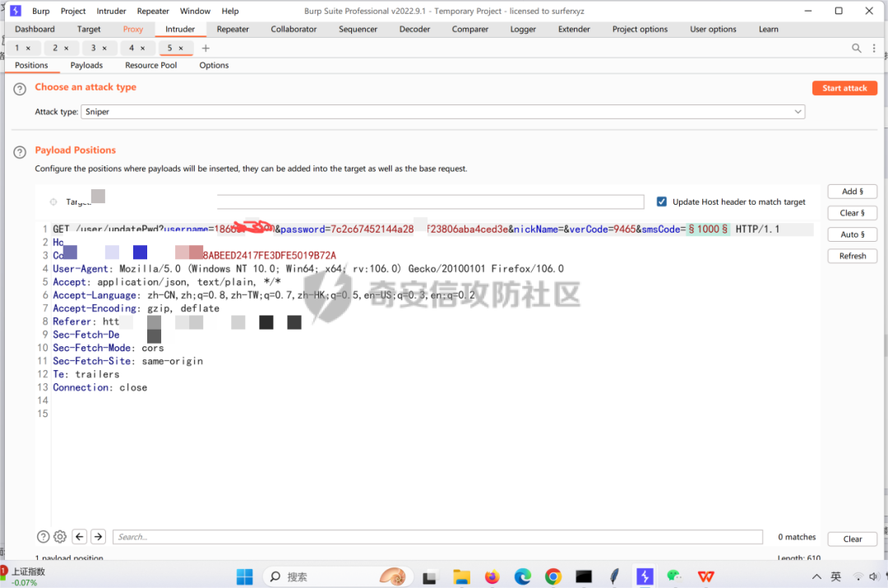Close Intruder tab 3 with its x

[104, 49]
